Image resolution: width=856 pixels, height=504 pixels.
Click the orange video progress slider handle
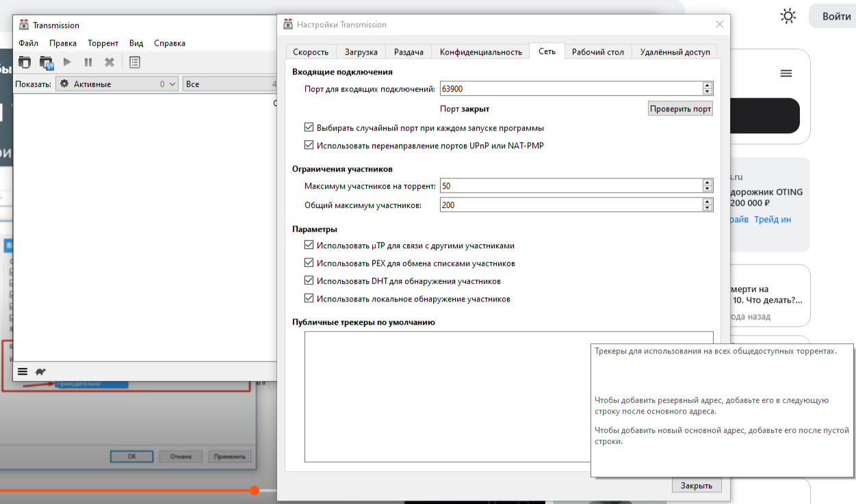[x=255, y=490]
